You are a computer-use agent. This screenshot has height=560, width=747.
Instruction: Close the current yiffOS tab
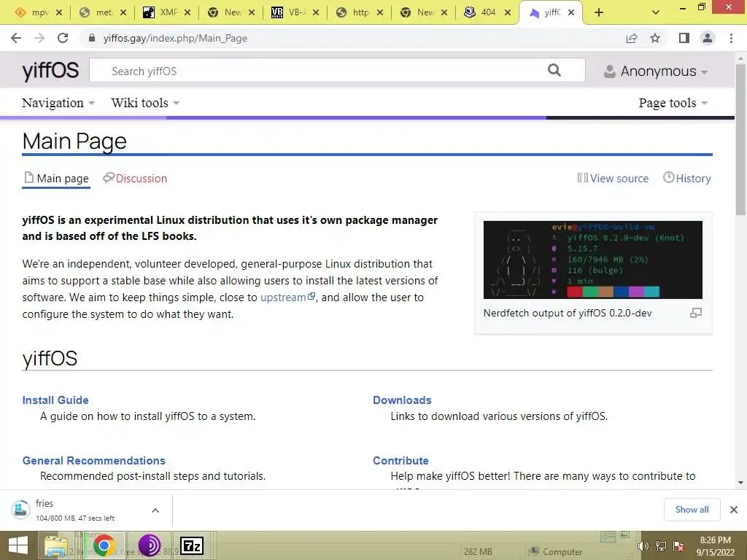click(571, 12)
